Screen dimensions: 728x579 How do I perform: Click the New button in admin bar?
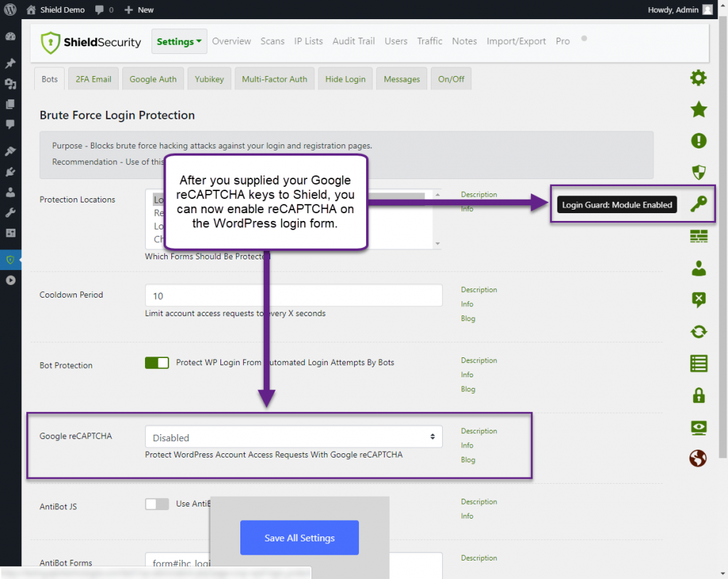tap(139, 10)
